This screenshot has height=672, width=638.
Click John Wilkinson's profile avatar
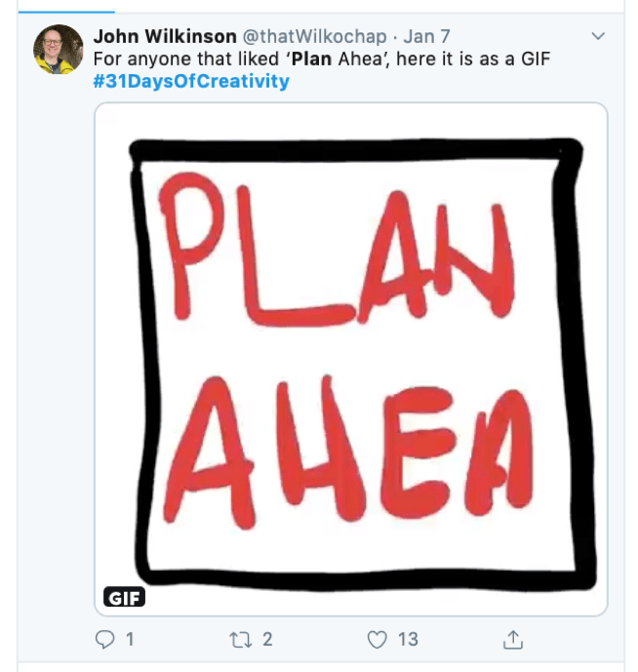point(59,50)
